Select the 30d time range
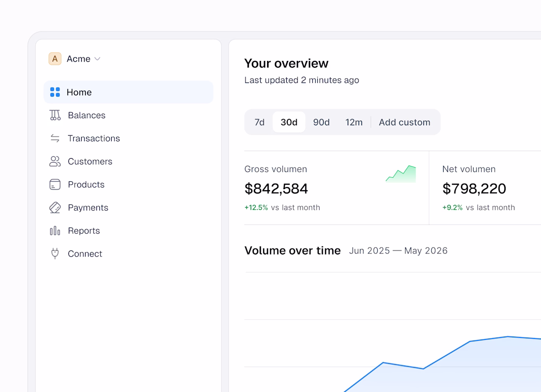This screenshot has width=541, height=392. (x=289, y=122)
